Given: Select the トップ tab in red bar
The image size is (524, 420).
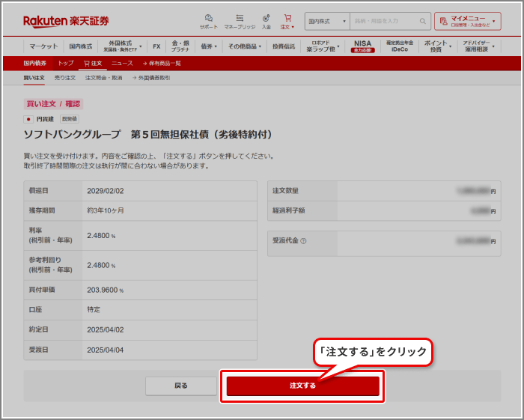Looking at the screenshot, I should [x=66, y=63].
